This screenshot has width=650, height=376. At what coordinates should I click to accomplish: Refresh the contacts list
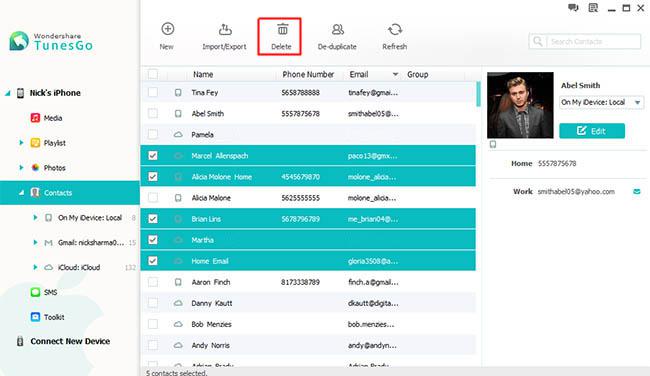395,36
